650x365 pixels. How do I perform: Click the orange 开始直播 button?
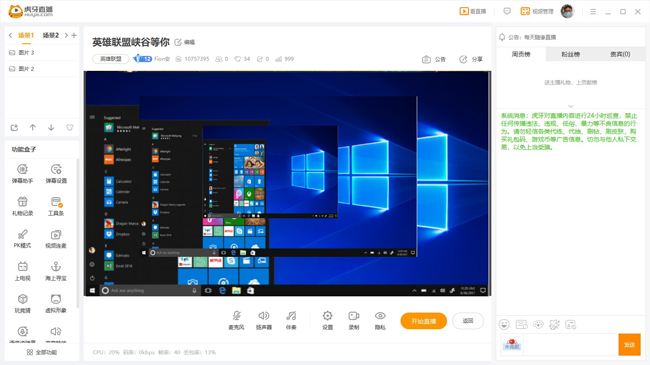tap(423, 321)
